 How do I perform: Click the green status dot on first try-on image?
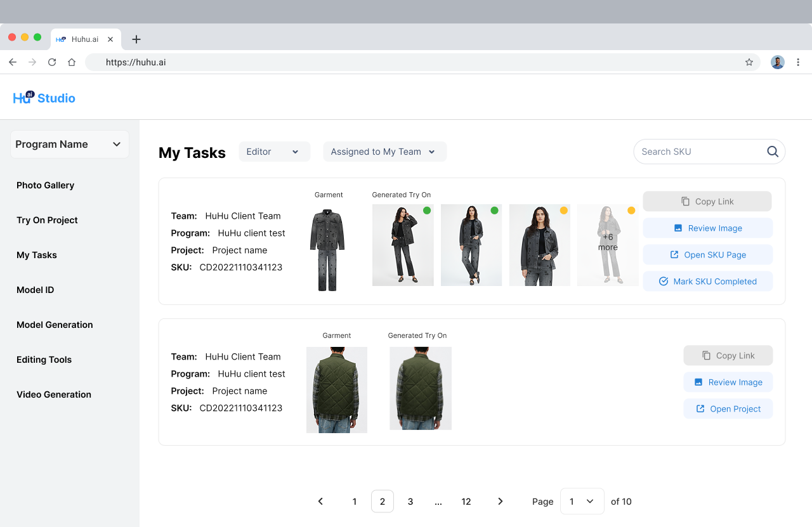click(x=427, y=210)
